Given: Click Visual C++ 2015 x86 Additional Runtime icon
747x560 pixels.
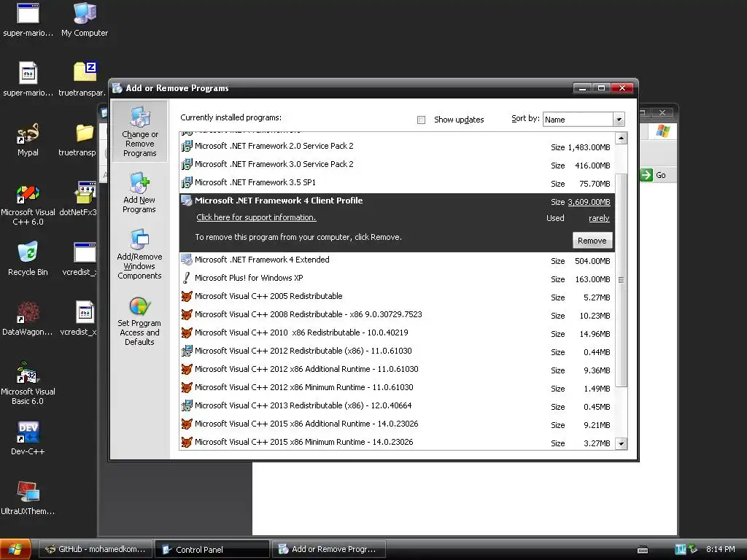Looking at the screenshot, I should tap(187, 424).
